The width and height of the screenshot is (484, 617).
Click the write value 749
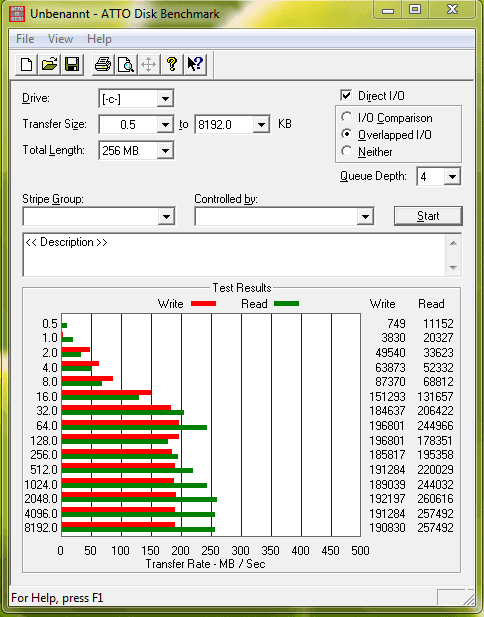coord(396,323)
